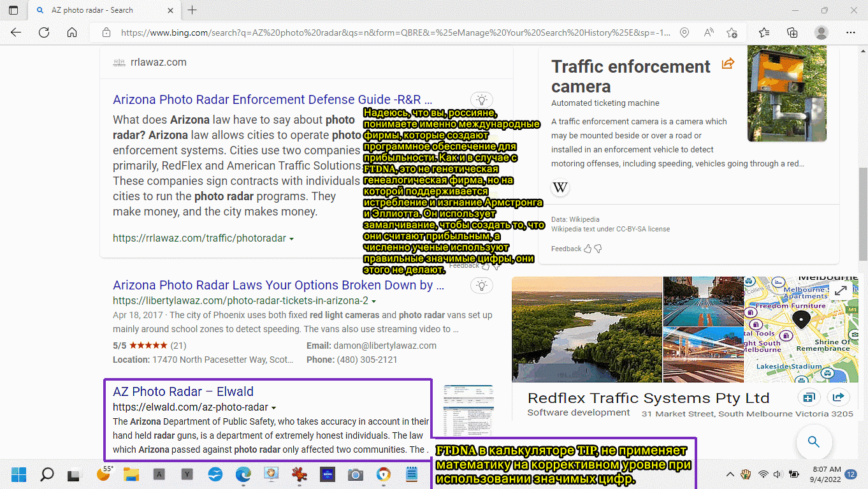Expand dropdown next to elwald.com/az-photo-radar URL
Screen dimensions: 868x489
[x=273, y=407]
